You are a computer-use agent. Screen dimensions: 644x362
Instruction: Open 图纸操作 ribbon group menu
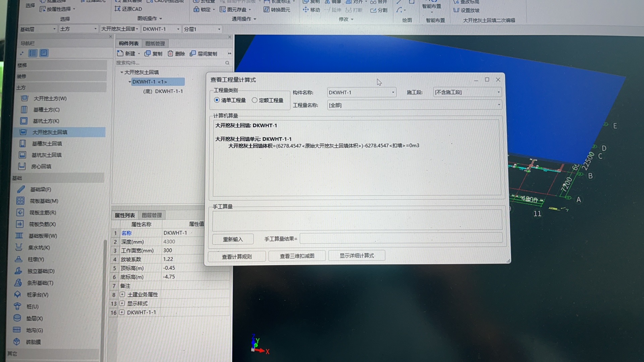pyautogui.click(x=150, y=18)
